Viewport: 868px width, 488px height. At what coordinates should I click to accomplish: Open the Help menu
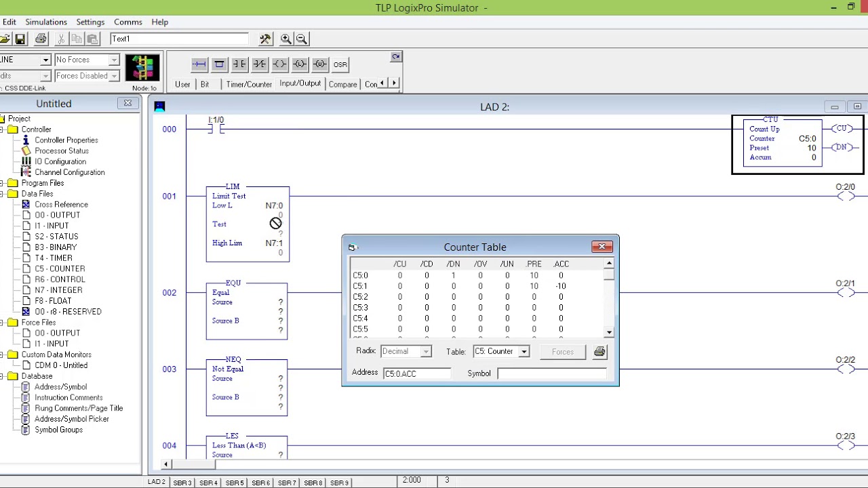coord(160,22)
